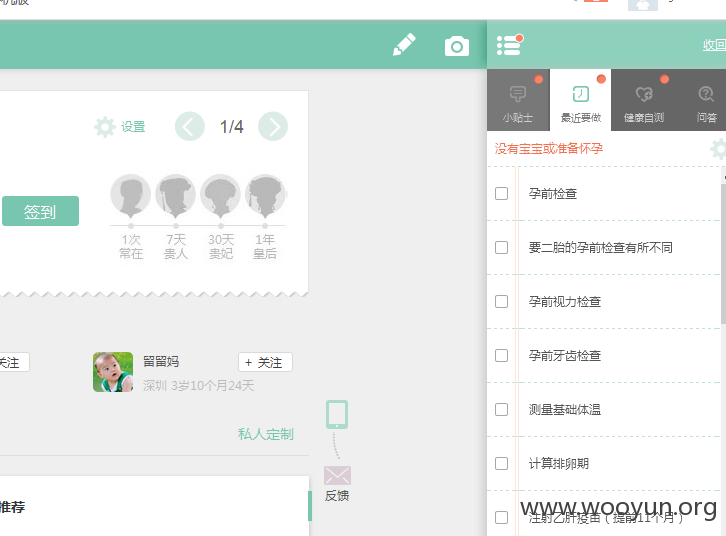Click the 孕前视力检查 task text
This screenshot has height=536, width=726.
[565, 302]
